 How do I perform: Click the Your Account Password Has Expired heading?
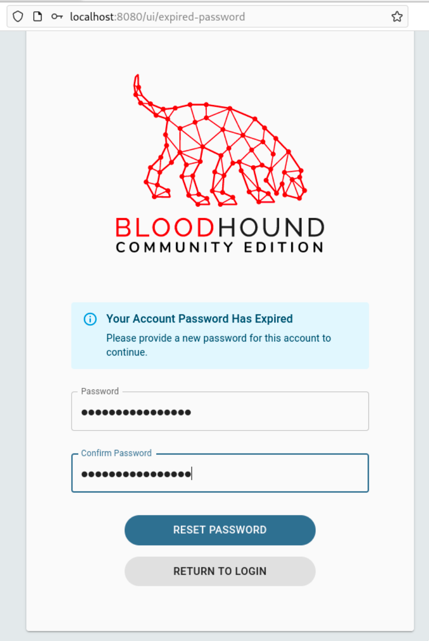[x=200, y=318]
